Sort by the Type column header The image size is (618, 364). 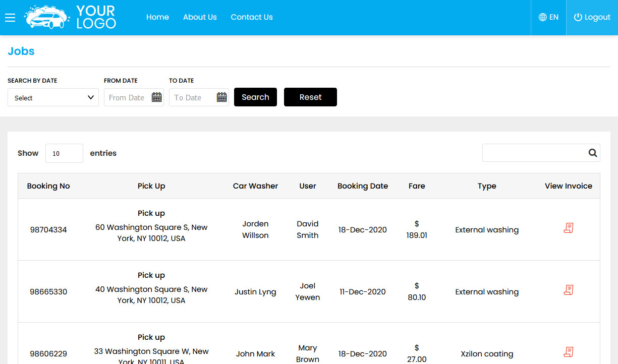487,186
